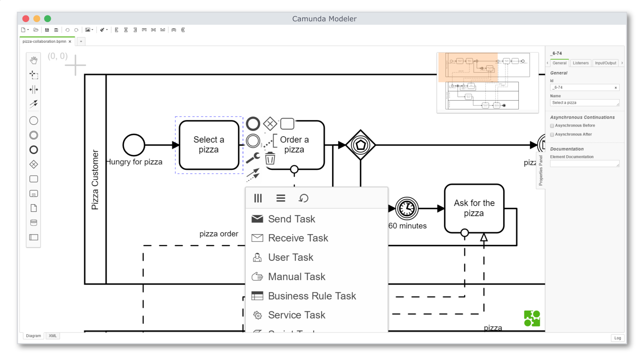Activate the Lasso selection tool
644x356 pixels.
pos(33,74)
